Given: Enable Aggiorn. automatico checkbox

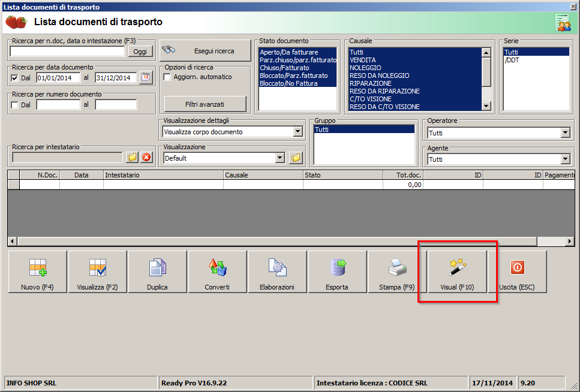Looking at the screenshot, I should pos(167,77).
